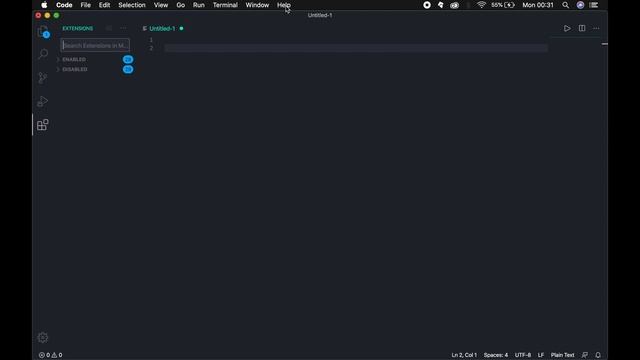The width and height of the screenshot is (640, 360).
Task: Select the Extensions view icon
Action: (x=42, y=124)
